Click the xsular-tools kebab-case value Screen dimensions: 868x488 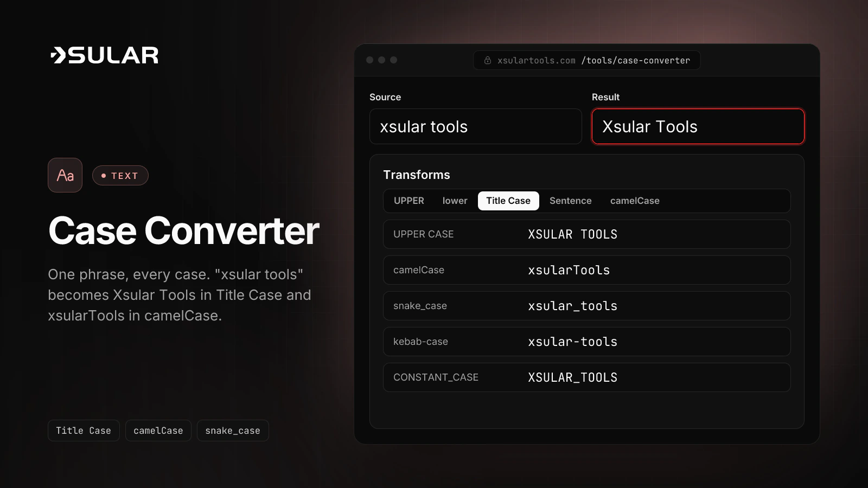(572, 342)
